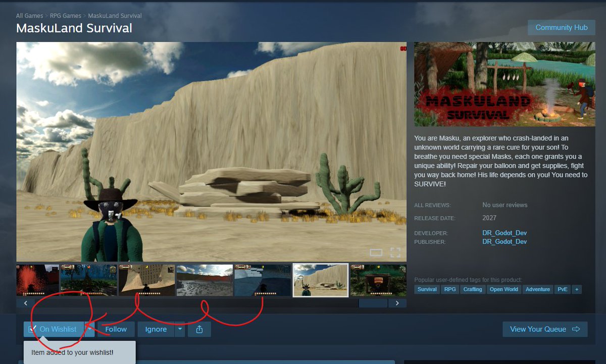
Task: Open the Community Hub
Action: (562, 27)
